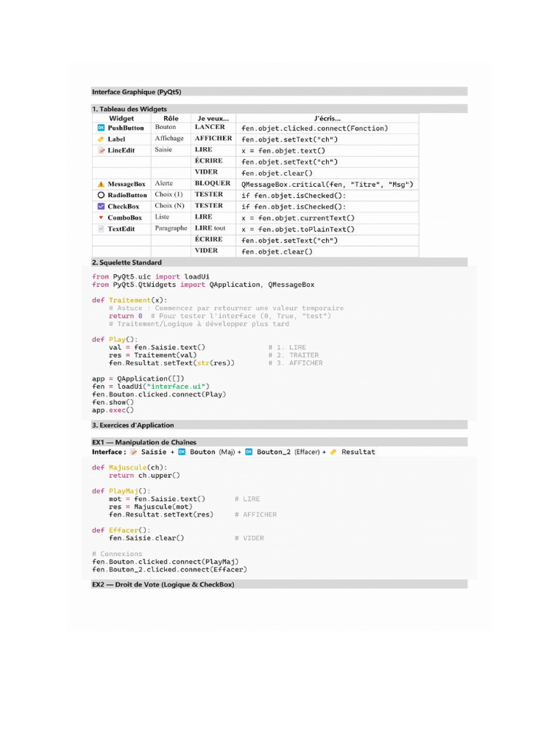The height and width of the screenshot is (747, 560).
Task: Click the QMessageBox.critical code cell
Action: [327, 185]
